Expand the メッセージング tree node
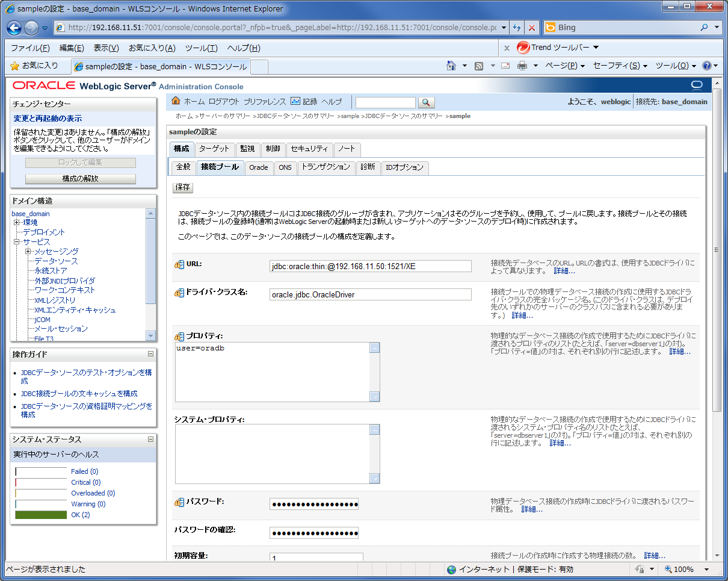 tap(28, 252)
